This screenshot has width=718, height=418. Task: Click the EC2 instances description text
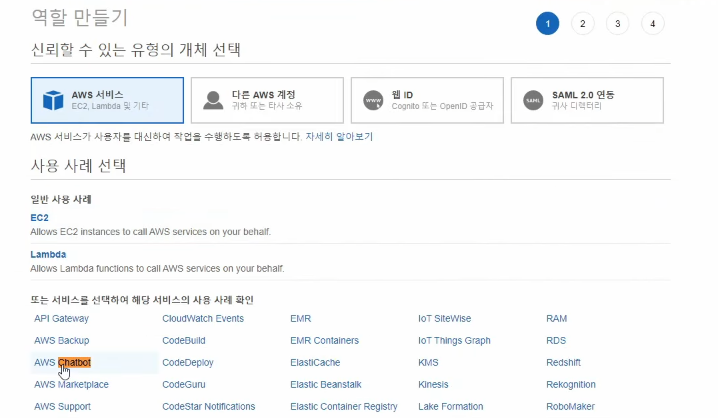[151, 232]
